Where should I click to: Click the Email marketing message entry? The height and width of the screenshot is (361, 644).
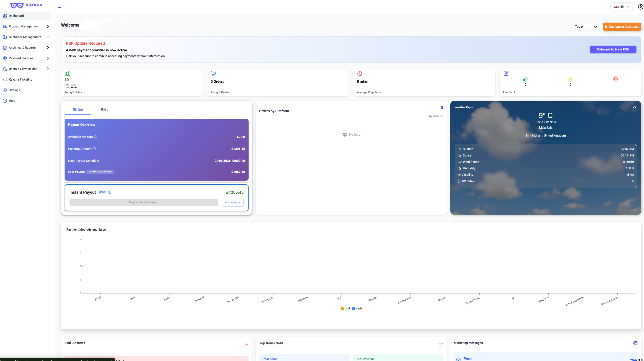click(x=546, y=357)
